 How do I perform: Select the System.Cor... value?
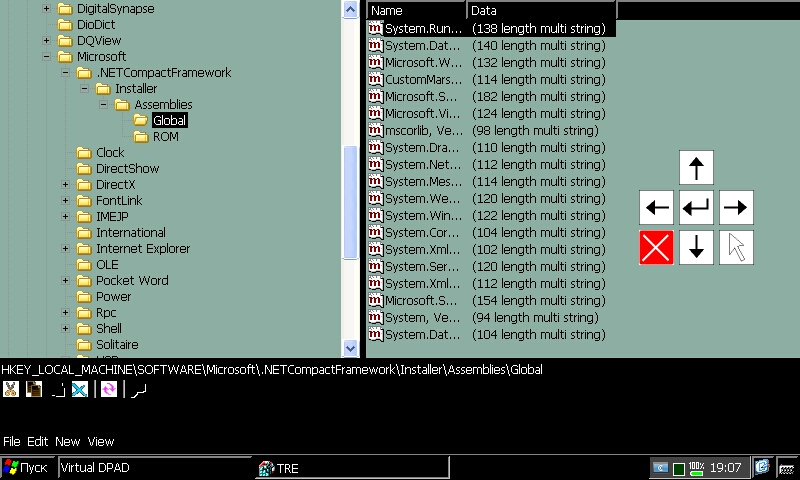point(422,232)
